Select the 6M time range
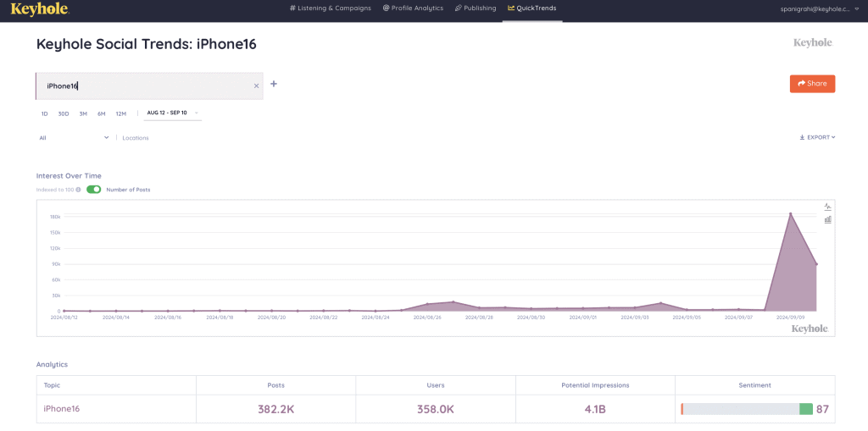Screen dimensions: 868x431 [102, 114]
